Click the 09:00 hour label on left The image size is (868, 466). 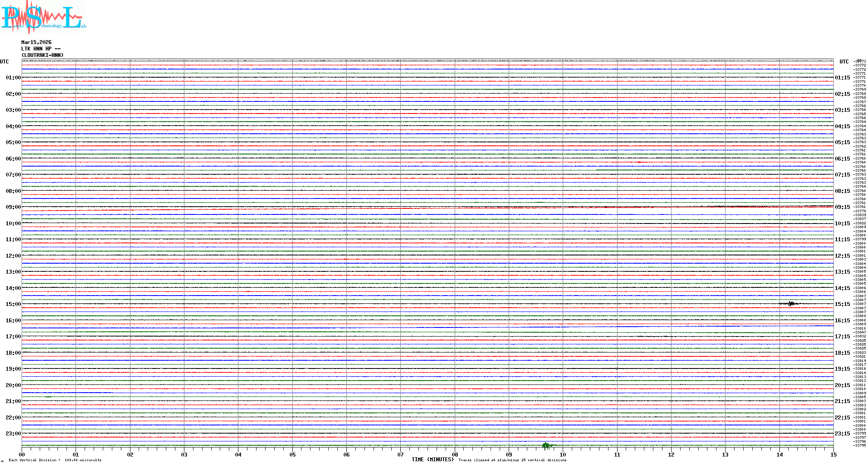[x=13, y=207]
